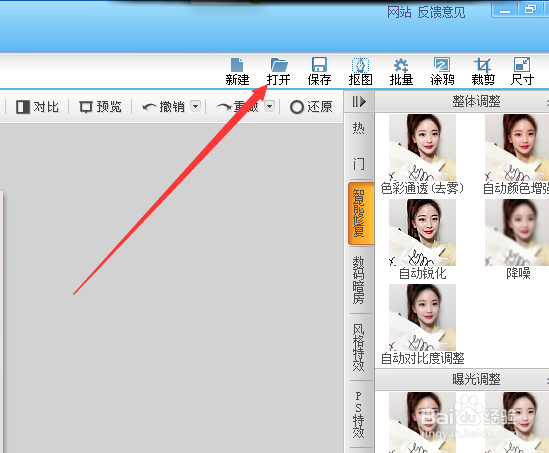The height and width of the screenshot is (453, 549).
Task: Apply the 降噪 noise reduction thumbnail
Action: (x=517, y=232)
